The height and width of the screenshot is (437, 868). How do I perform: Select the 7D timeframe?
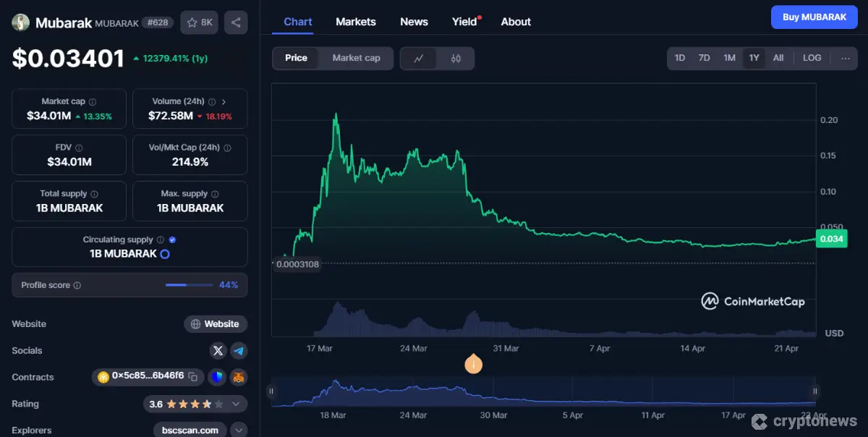point(704,57)
